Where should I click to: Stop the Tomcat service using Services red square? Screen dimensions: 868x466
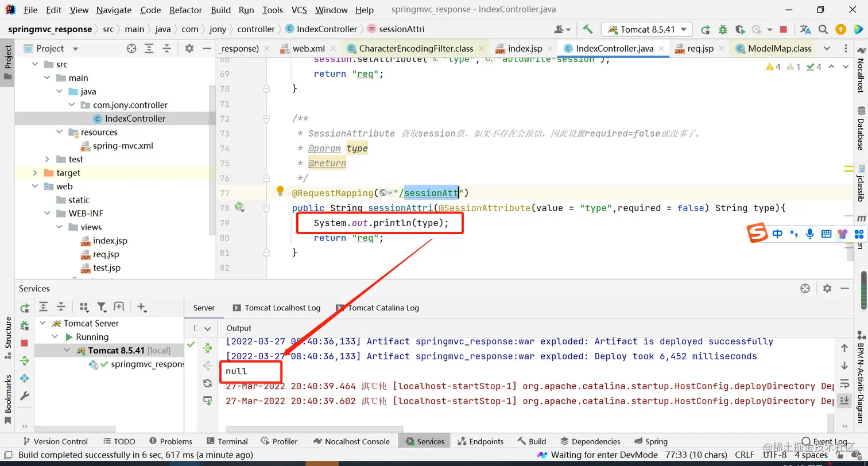[x=24, y=343]
